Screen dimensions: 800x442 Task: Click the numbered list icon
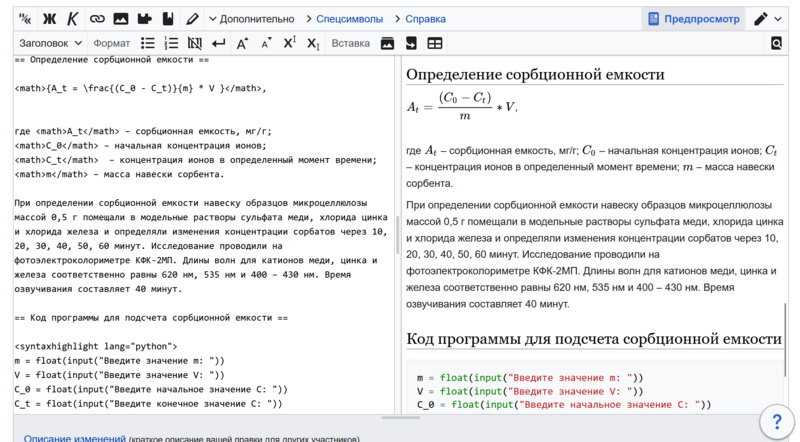pos(171,43)
